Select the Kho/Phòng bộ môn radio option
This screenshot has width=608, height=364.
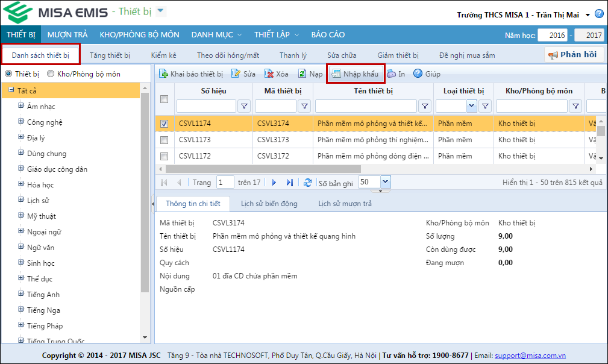pos(51,74)
